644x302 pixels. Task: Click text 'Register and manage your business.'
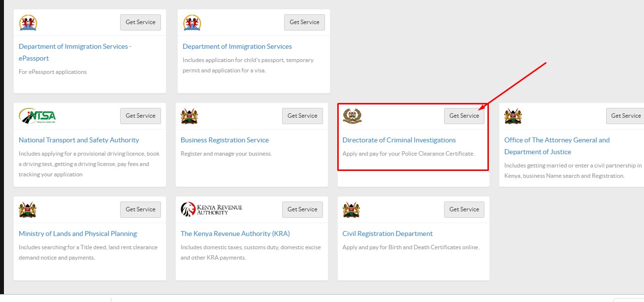[226, 154]
